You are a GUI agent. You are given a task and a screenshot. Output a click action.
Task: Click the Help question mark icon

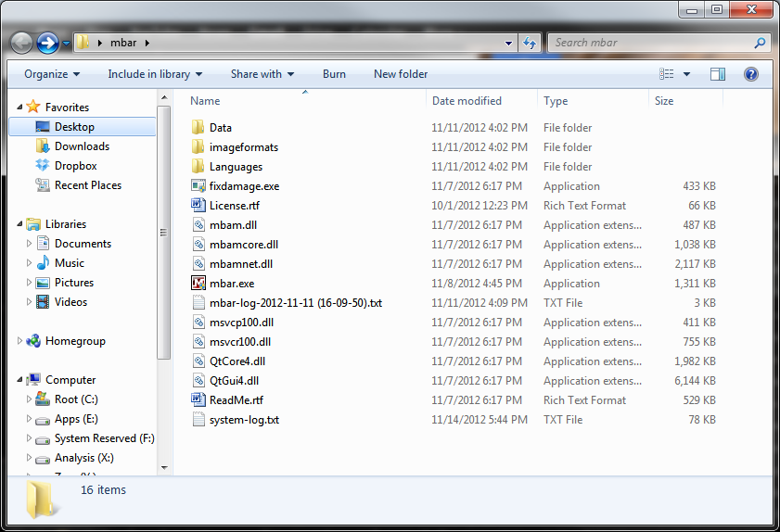pyautogui.click(x=751, y=74)
